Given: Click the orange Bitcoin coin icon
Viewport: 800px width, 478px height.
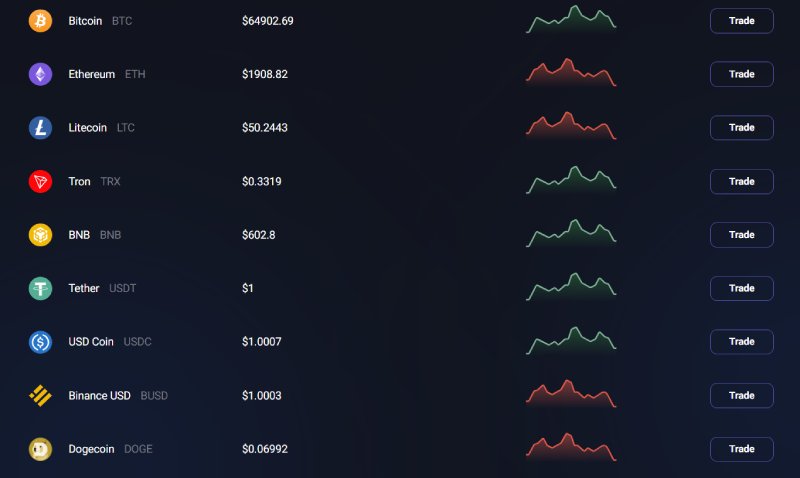Looking at the screenshot, I should [40, 21].
